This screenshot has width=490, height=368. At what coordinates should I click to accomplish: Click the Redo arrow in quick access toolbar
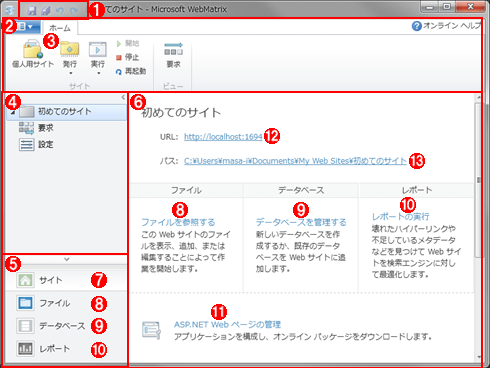pyautogui.click(x=74, y=11)
